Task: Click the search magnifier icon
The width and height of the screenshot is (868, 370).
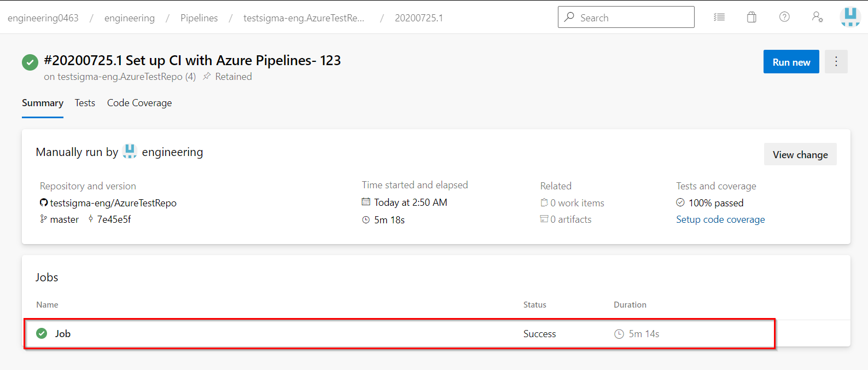Action: [569, 17]
